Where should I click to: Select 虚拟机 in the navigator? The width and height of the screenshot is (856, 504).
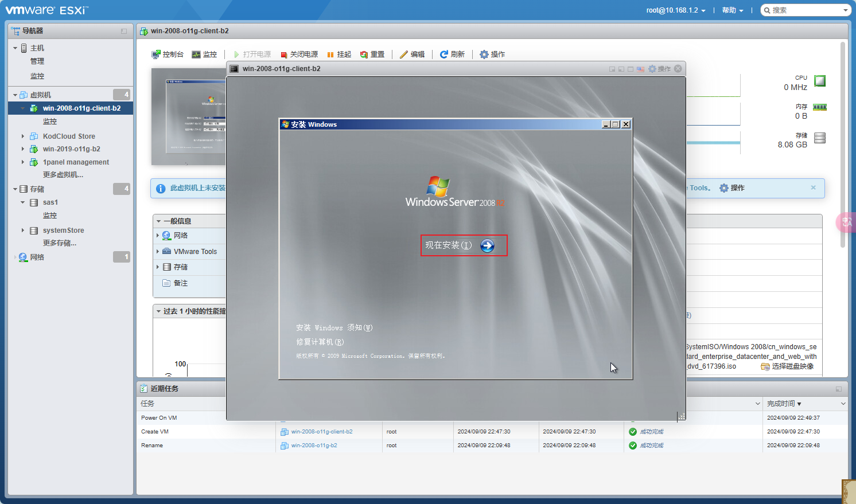41,95
